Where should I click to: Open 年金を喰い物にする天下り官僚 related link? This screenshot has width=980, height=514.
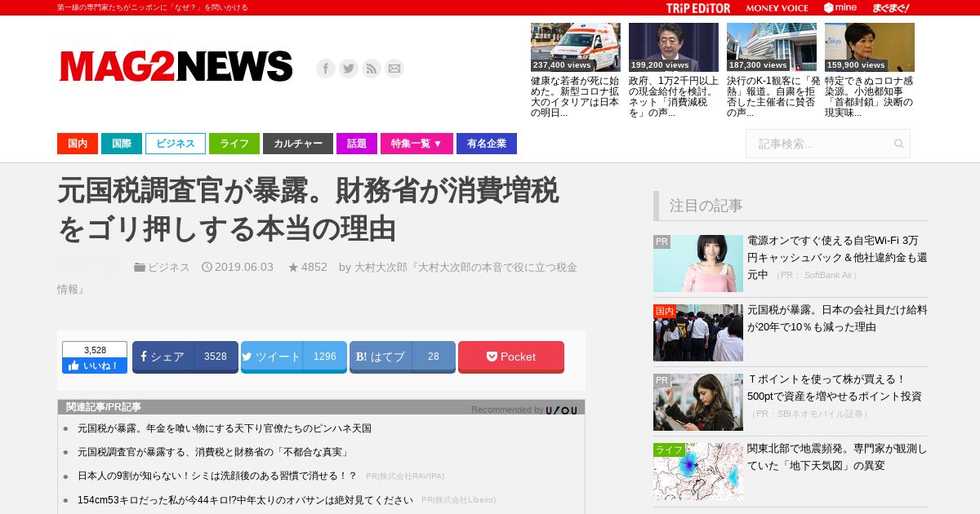point(225,428)
